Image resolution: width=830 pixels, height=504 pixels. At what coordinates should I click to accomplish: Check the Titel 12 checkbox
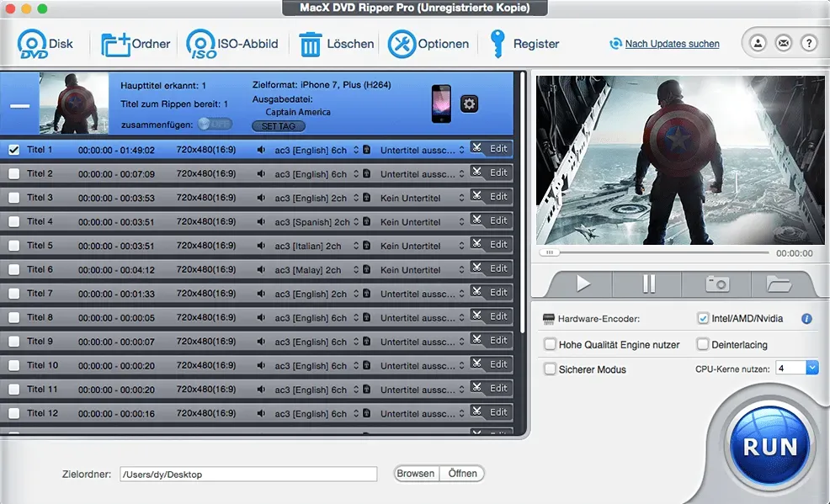pyautogui.click(x=13, y=413)
